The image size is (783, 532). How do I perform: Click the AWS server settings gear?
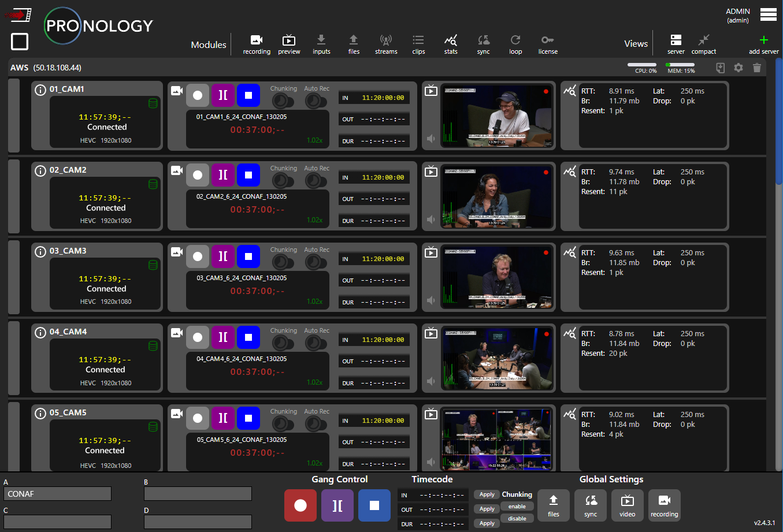pyautogui.click(x=739, y=68)
